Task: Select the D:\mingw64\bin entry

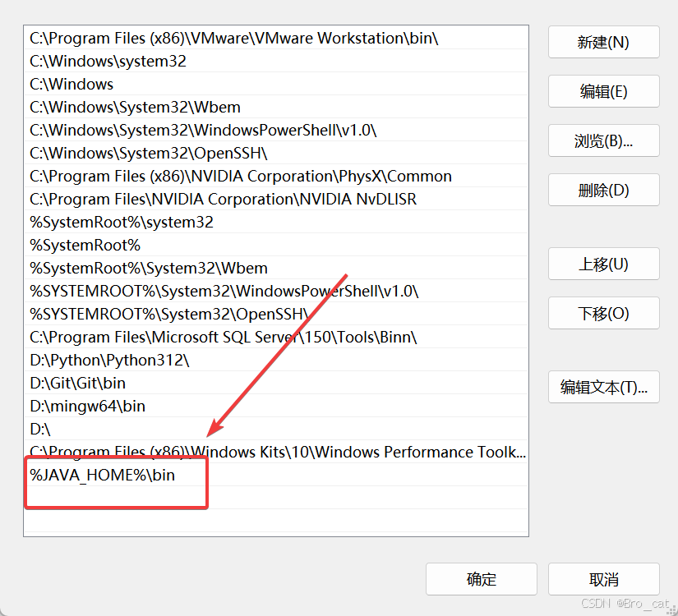Action: [x=276, y=406]
